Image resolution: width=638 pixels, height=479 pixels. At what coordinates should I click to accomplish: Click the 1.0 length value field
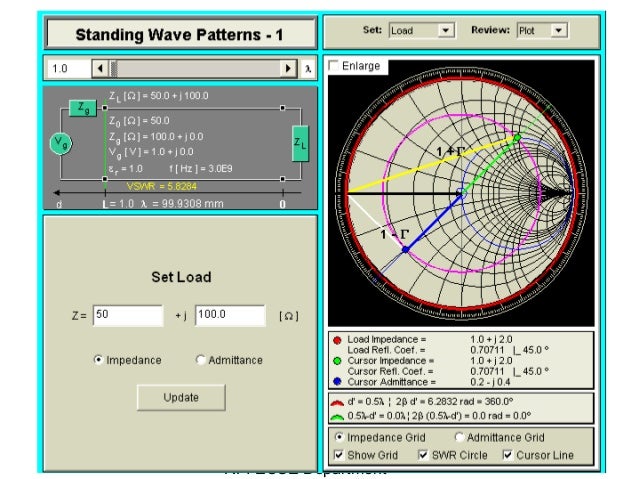(x=69, y=68)
